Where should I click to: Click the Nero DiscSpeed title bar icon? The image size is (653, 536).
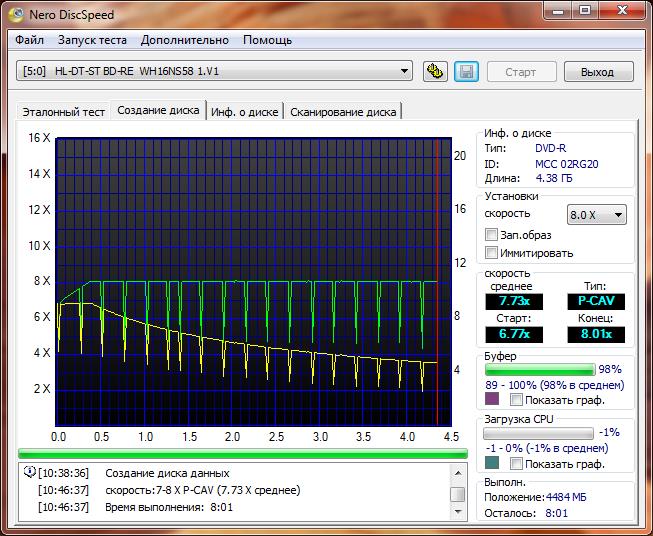18,14
